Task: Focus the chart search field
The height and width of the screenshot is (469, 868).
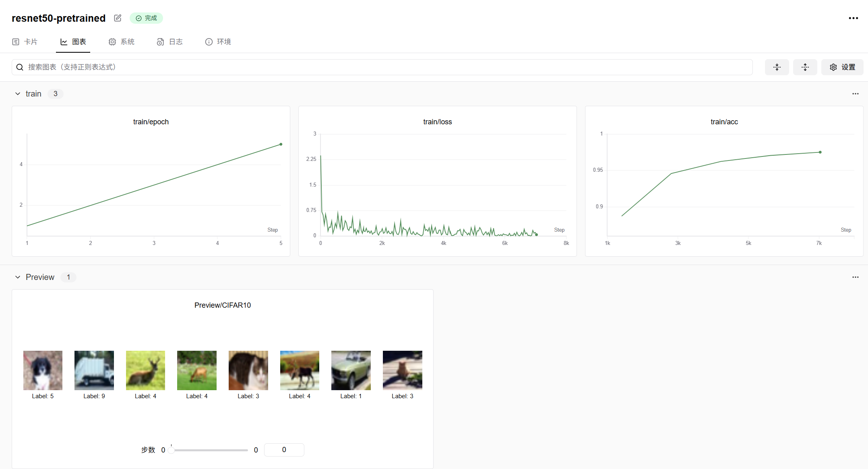Action: click(x=386, y=67)
